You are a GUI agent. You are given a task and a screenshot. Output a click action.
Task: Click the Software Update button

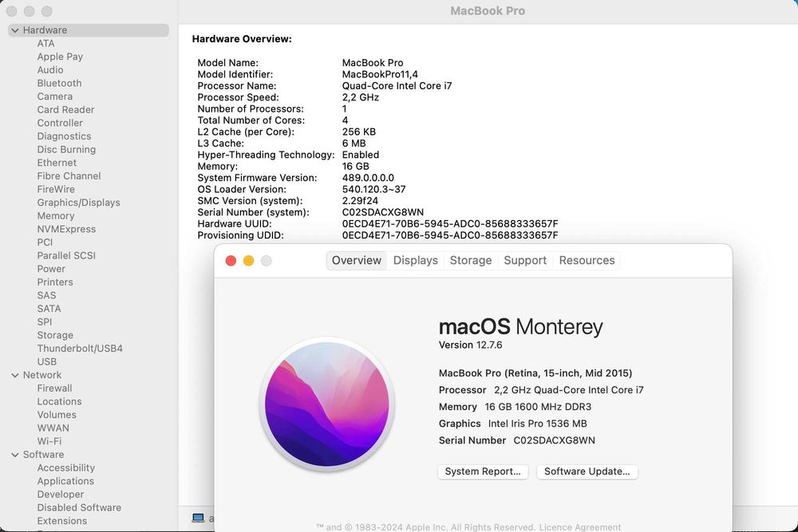point(587,471)
